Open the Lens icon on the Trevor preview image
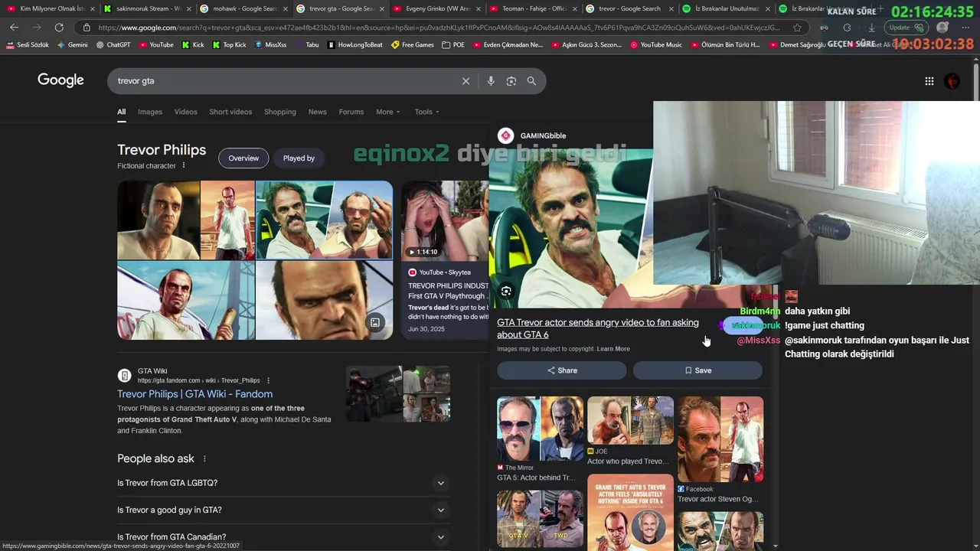Viewport: 980px width, 551px height. coord(506,291)
